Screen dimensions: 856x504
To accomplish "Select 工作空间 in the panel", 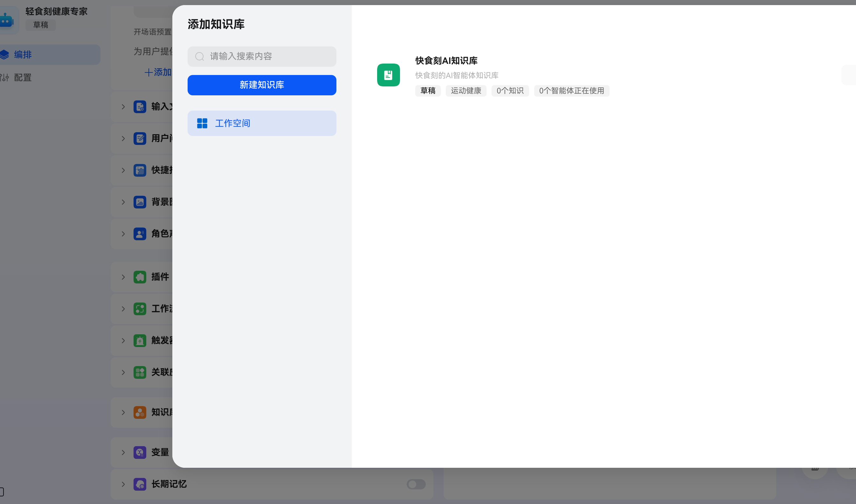I will (x=262, y=123).
